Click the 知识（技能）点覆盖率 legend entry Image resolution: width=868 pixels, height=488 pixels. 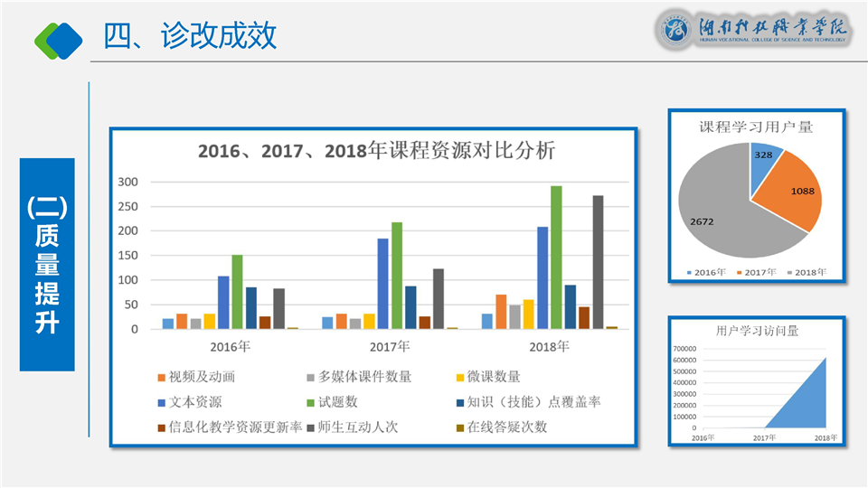tap(532, 402)
